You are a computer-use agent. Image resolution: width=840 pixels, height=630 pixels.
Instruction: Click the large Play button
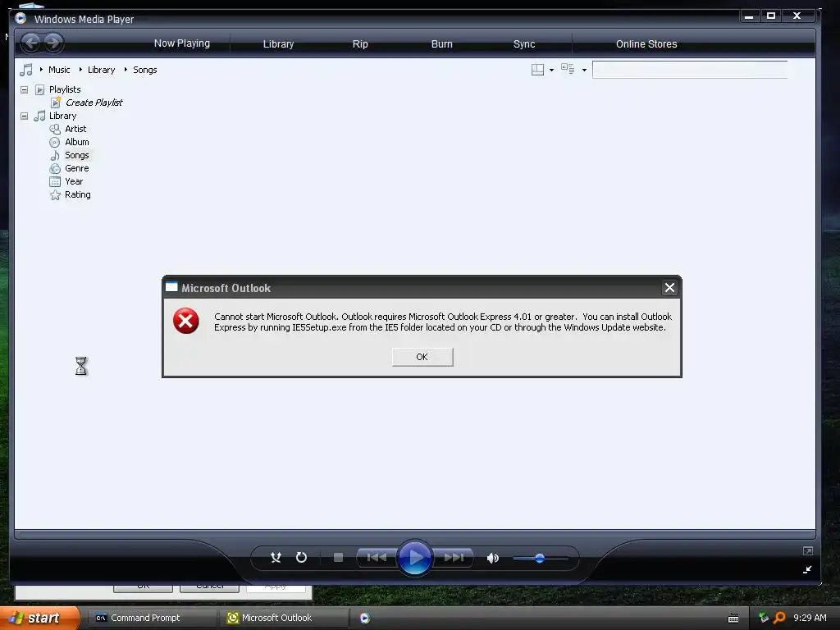[x=414, y=558]
